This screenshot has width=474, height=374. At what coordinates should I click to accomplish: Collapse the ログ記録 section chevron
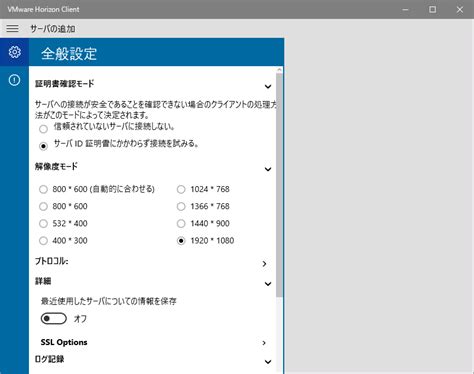point(268,362)
